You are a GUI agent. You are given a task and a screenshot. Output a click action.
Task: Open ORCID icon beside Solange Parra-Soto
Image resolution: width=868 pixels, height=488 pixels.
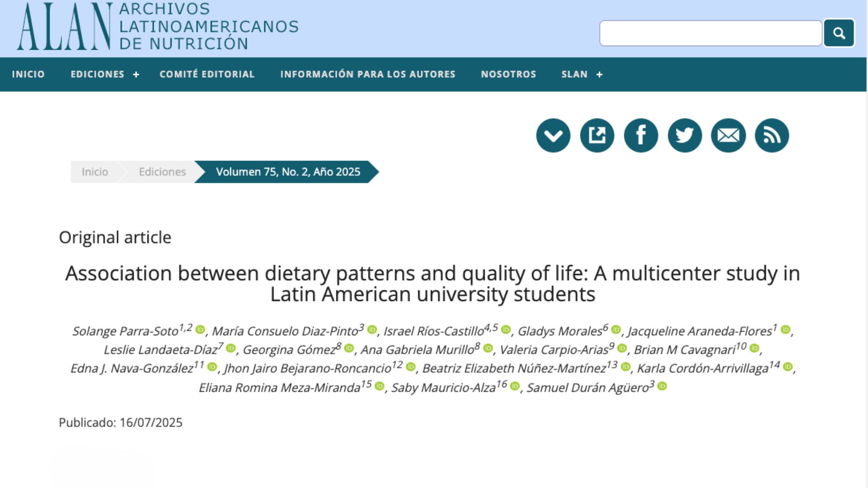[200, 330]
